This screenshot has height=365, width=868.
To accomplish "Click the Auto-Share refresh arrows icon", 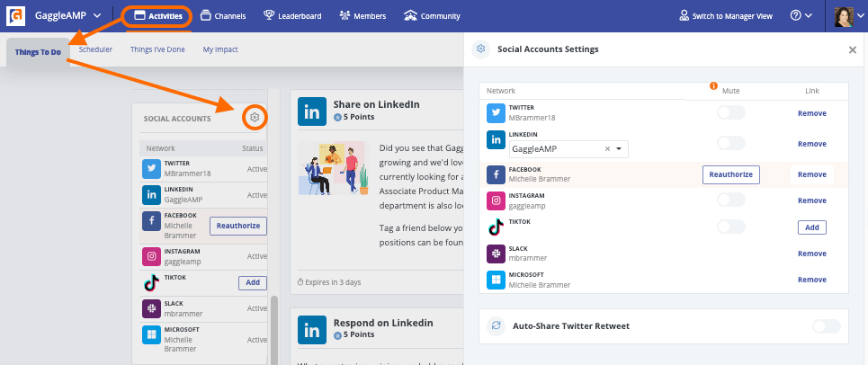I will (496, 326).
